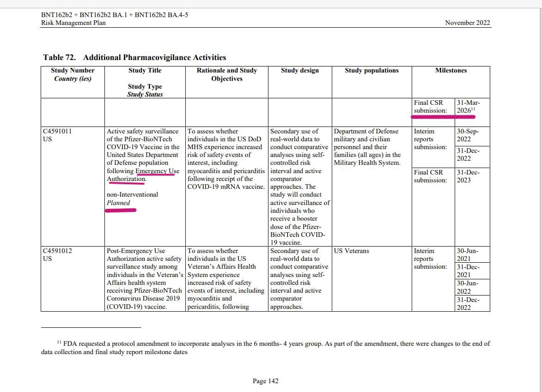Click the 'non-Interventional' study type

point(133,194)
